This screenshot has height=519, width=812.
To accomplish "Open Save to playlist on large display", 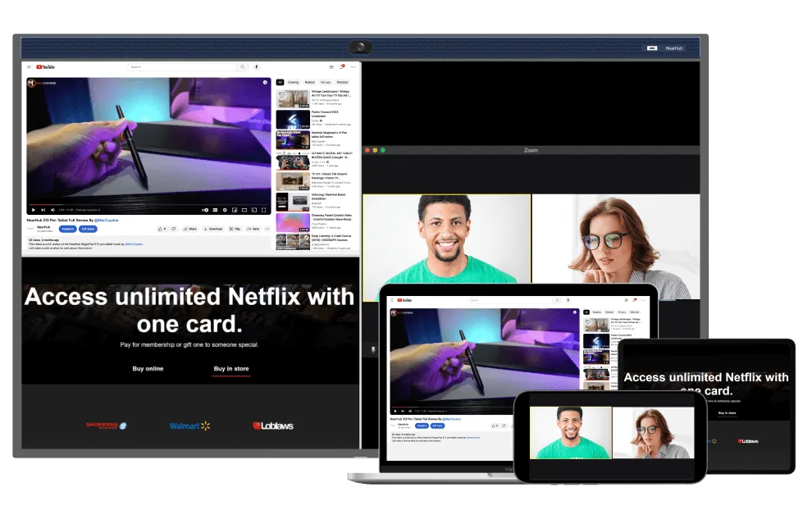I will [x=253, y=229].
